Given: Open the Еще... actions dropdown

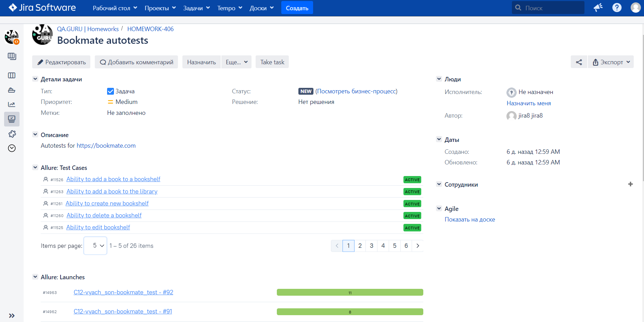Looking at the screenshot, I should (236, 62).
